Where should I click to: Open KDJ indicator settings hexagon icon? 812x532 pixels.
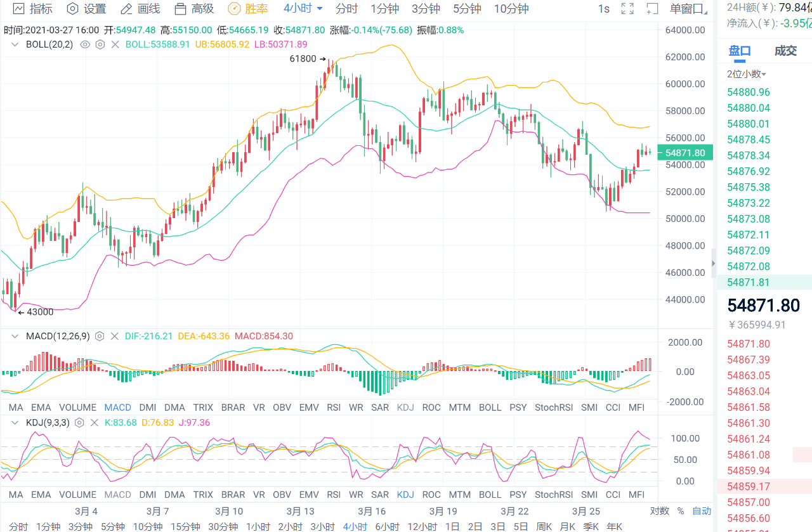79,422
